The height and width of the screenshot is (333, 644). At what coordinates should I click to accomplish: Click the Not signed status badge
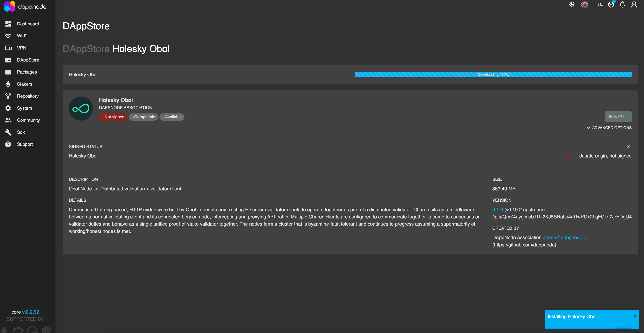coord(113,117)
